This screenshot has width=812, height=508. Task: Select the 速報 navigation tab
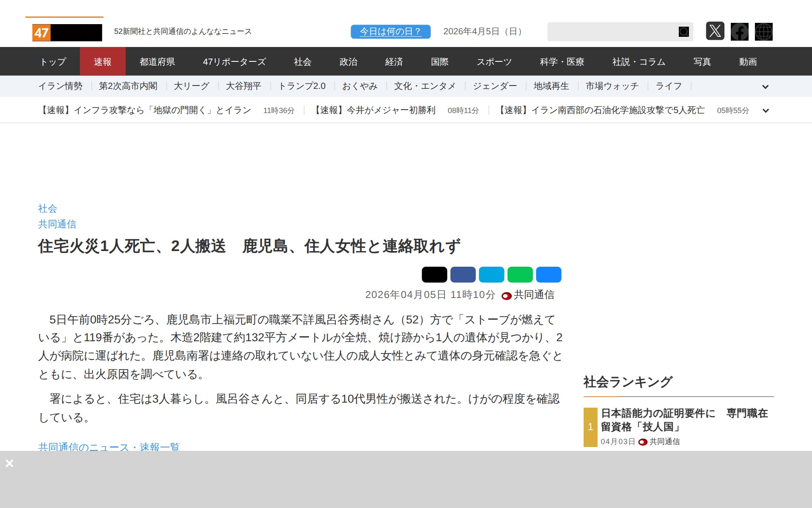tap(102, 62)
